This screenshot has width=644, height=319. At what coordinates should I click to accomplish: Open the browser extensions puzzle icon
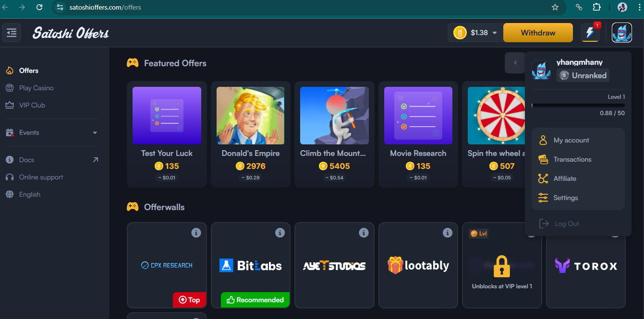(597, 7)
